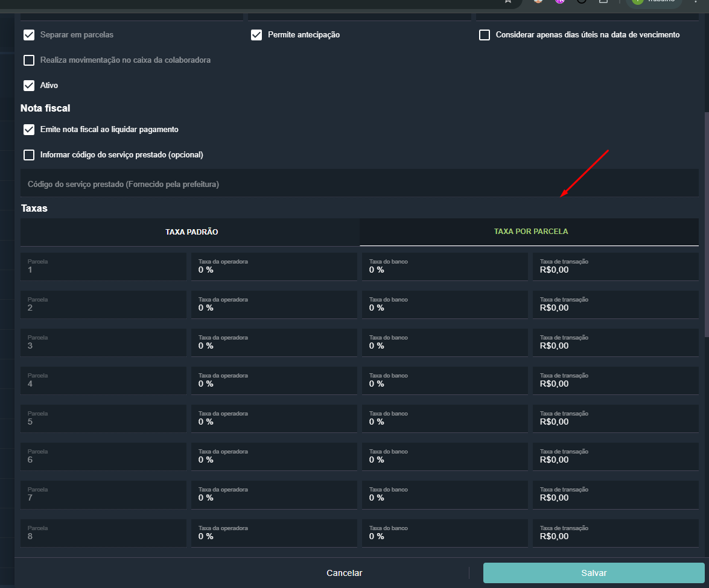Edit Taxa da operadora for parcela 6
Screen dimensions: 709x588
click(274, 457)
